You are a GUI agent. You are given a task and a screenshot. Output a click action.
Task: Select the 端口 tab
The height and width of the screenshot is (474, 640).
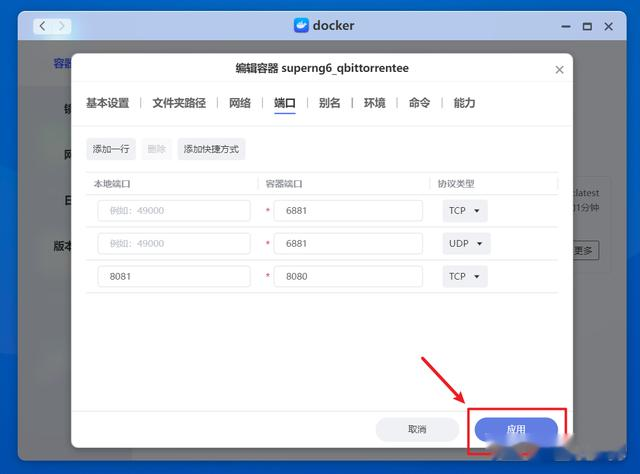(284, 103)
